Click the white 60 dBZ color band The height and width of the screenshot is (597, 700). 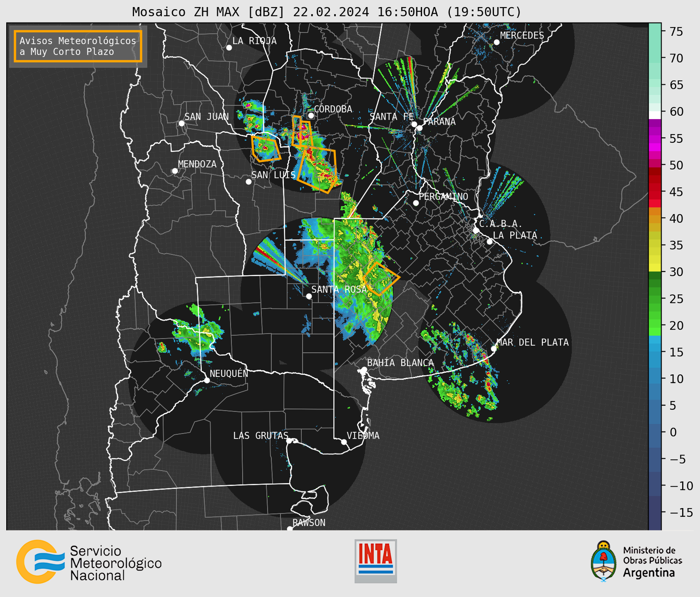(655, 115)
